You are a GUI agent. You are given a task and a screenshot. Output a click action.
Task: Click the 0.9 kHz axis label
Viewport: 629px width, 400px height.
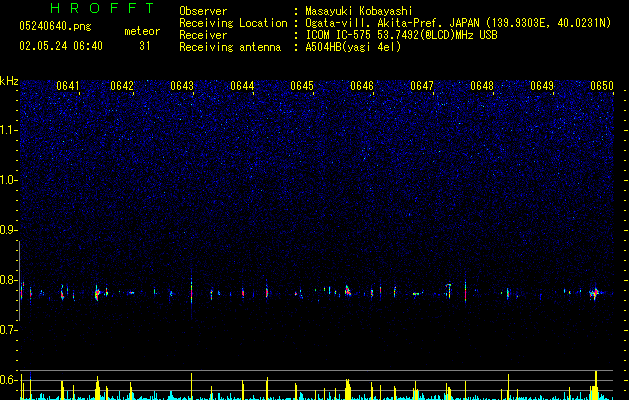(9, 230)
